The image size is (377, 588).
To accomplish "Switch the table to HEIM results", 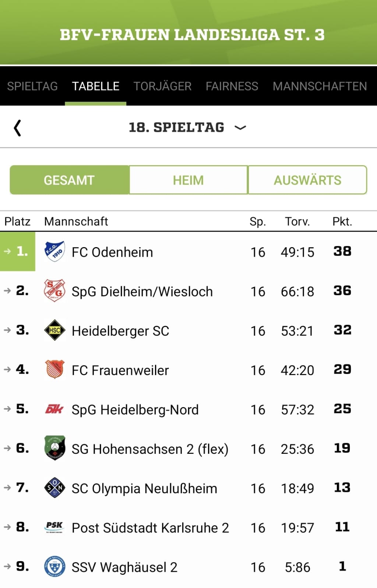I will (x=188, y=180).
